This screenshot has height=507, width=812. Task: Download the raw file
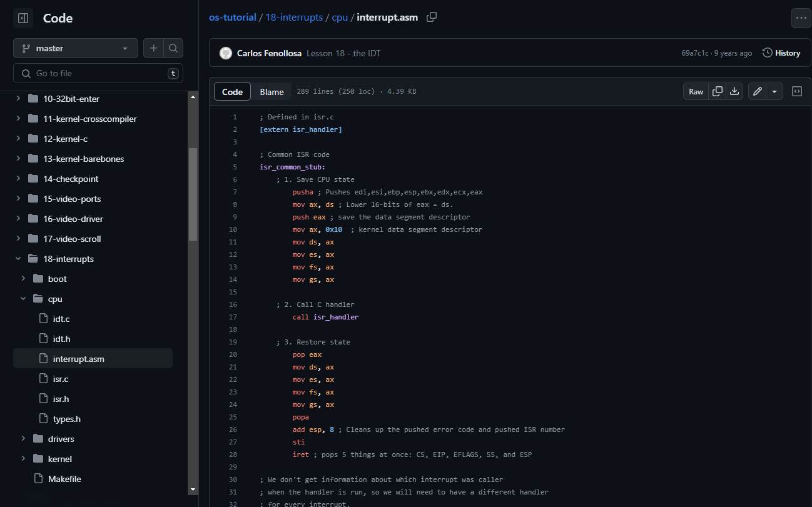click(x=734, y=91)
